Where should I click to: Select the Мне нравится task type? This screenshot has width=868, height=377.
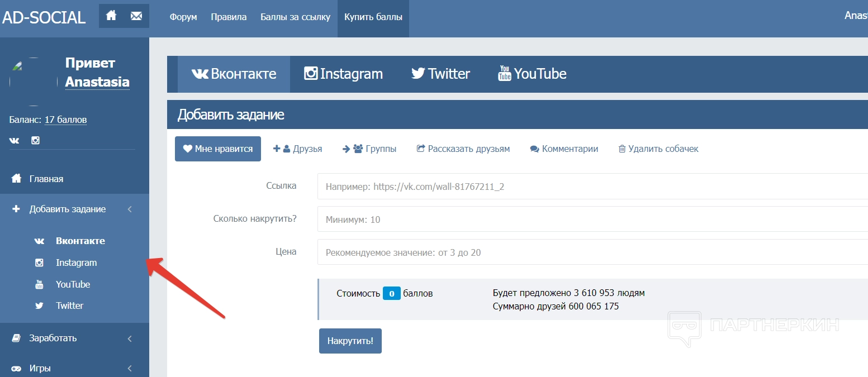pos(218,149)
